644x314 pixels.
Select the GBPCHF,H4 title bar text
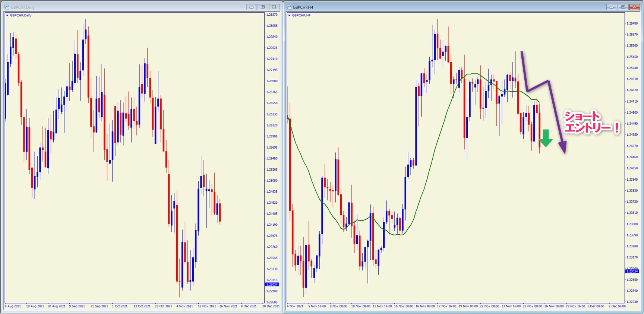coord(303,7)
